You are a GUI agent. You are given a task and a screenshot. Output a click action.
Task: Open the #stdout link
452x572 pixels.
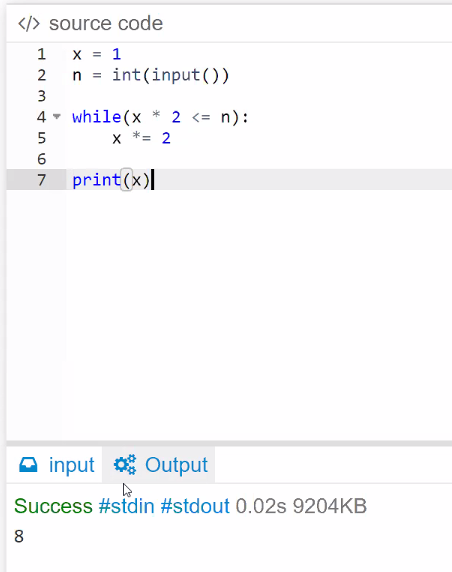point(195,506)
